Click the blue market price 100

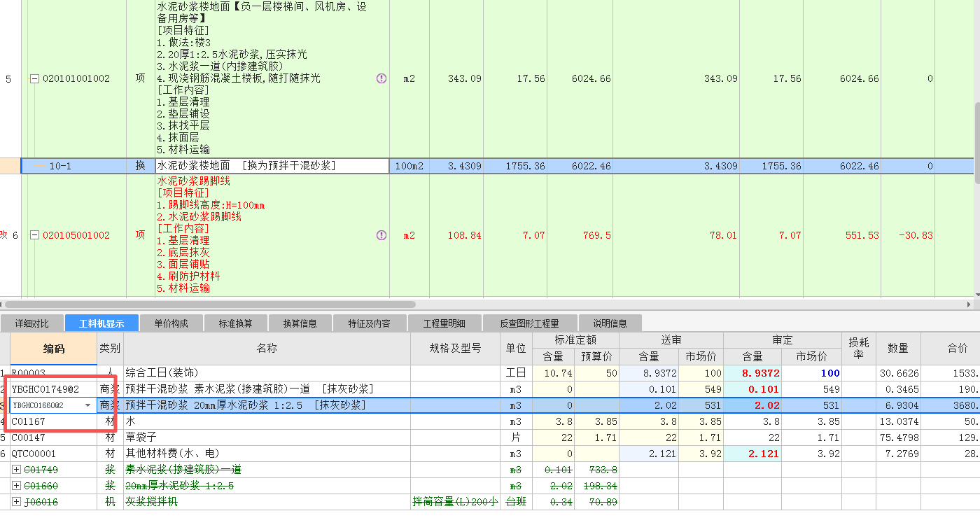(x=830, y=373)
